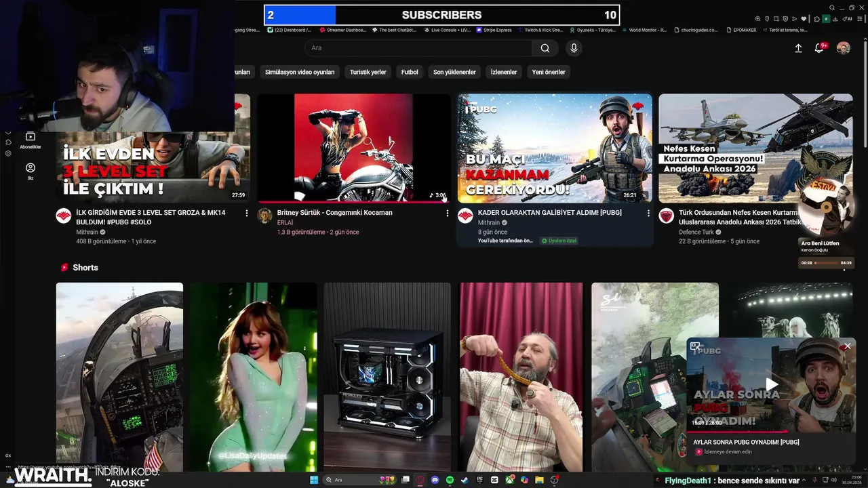This screenshot has width=868, height=488.
Task: Open options menu for KADER OLARAKTAN video
Action: (x=648, y=213)
